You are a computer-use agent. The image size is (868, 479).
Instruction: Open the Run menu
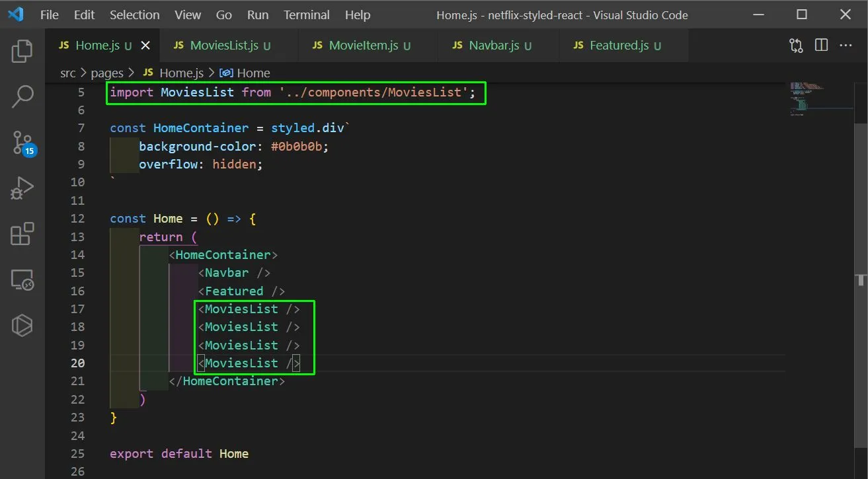[258, 15]
